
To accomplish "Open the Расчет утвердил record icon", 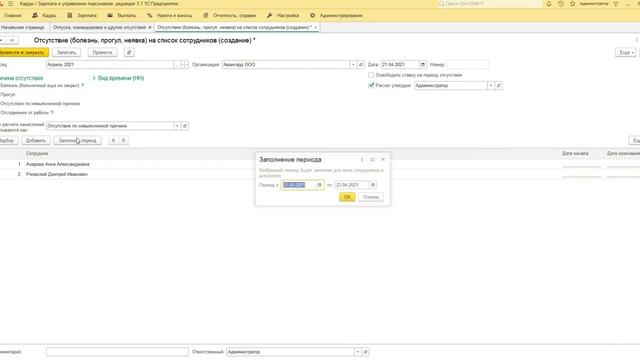I will [498, 86].
